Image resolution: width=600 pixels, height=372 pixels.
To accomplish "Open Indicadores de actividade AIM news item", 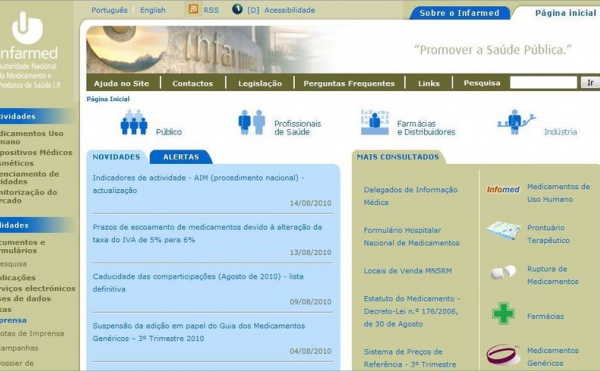I will pyautogui.click(x=198, y=184).
